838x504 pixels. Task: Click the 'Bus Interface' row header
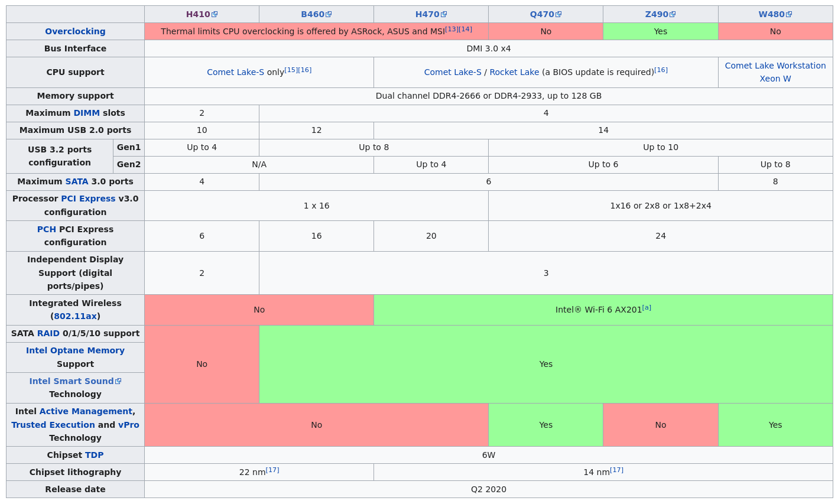click(x=75, y=48)
